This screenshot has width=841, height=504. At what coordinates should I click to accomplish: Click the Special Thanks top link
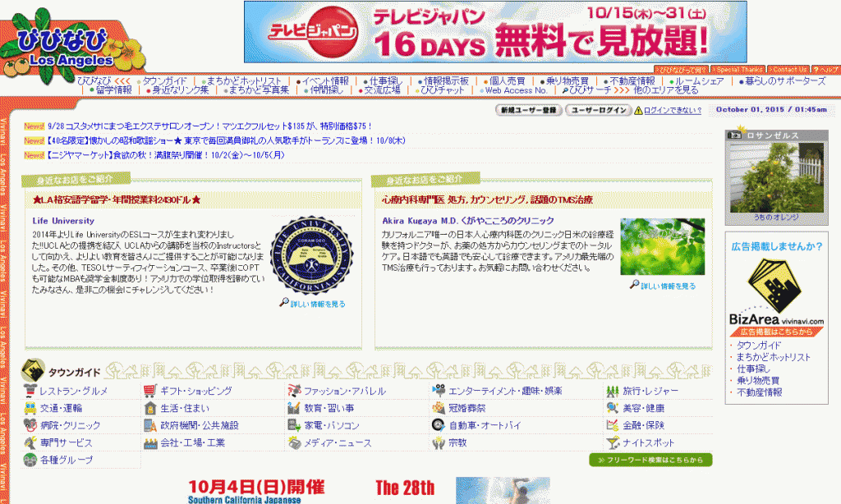click(738, 70)
